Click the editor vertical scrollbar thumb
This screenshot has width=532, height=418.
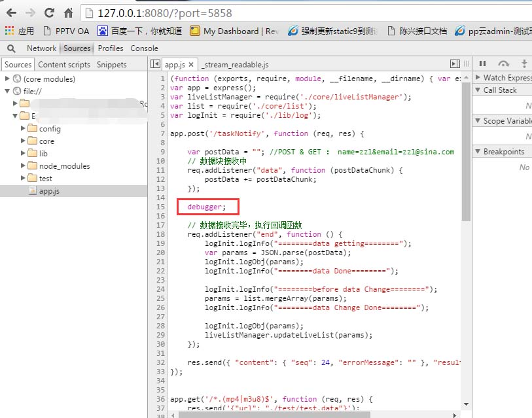(x=466, y=152)
